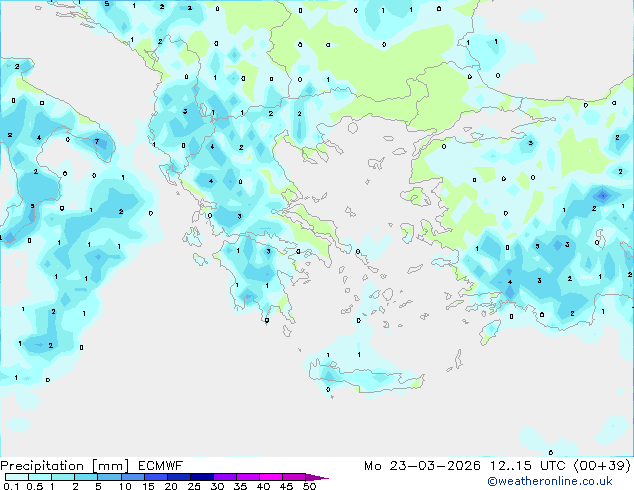Screen dimensions: 634x490
Task: Click the '0.5' legend scale label
Action: pos(35,486)
